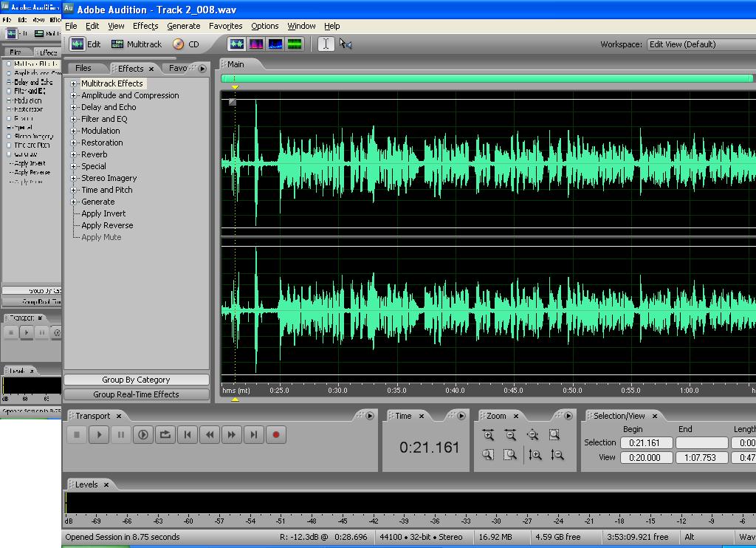Click the green horizontal zoom scrollbar
Viewport: 756px width, 548px height.
(486, 78)
